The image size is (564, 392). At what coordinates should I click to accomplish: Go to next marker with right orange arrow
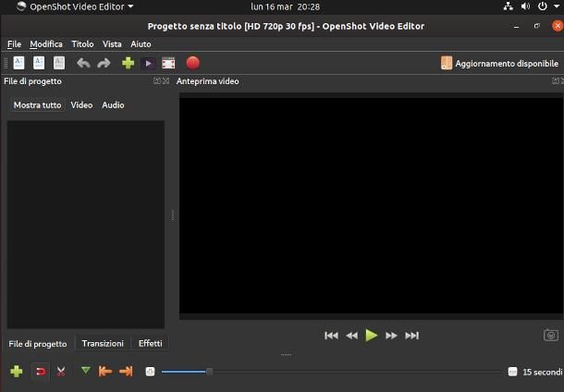click(x=126, y=371)
